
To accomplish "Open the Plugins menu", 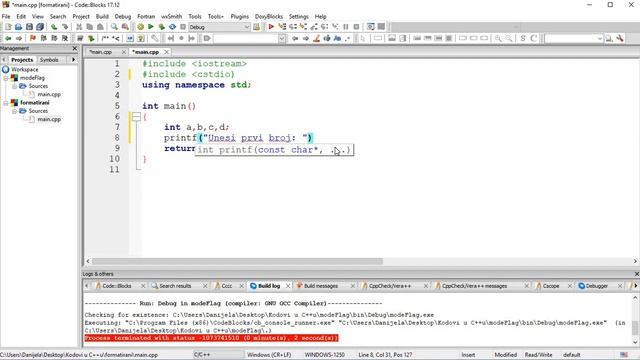I will click(x=240, y=16).
